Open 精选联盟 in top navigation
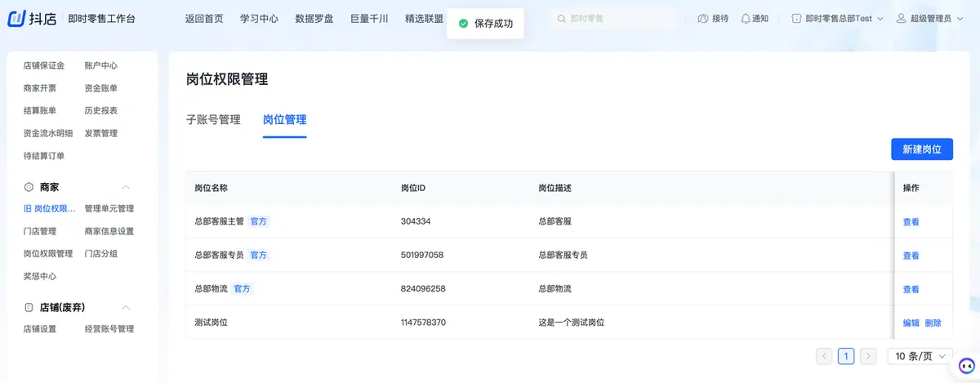This screenshot has height=383, width=980. (x=424, y=18)
